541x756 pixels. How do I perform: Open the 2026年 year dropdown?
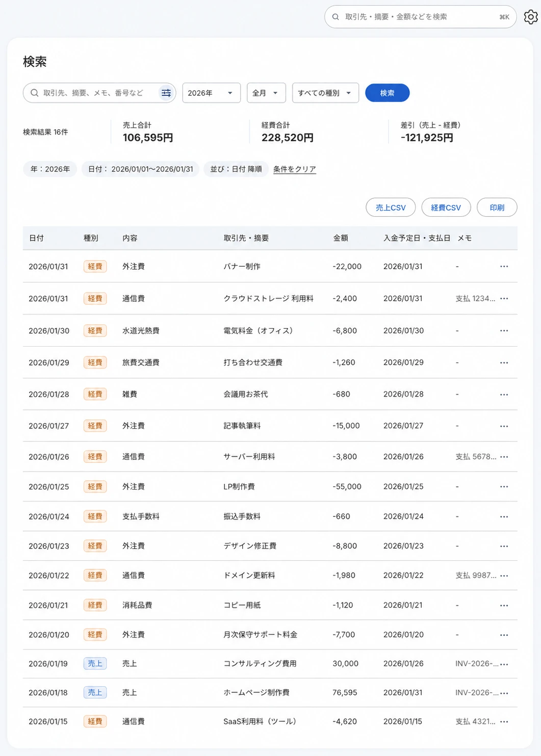211,93
